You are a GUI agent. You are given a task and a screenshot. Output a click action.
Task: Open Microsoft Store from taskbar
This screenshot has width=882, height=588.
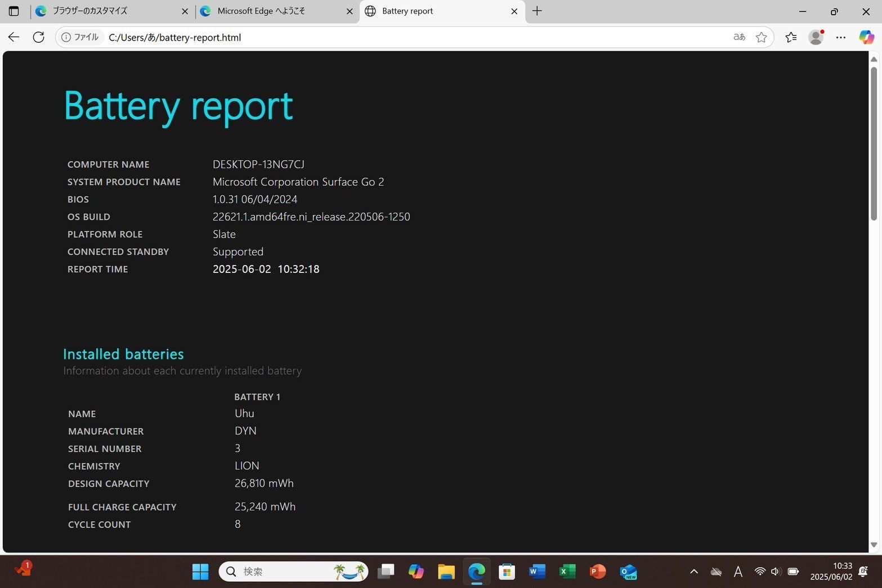pyautogui.click(x=507, y=572)
